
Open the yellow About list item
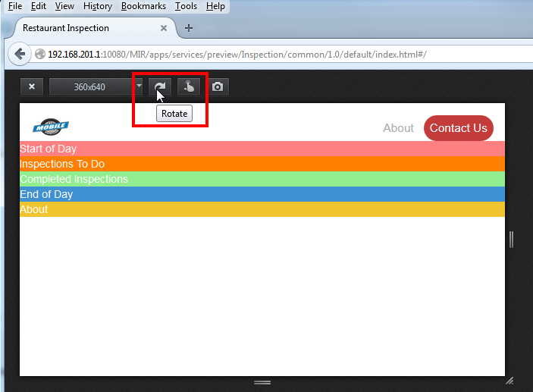tap(262, 209)
